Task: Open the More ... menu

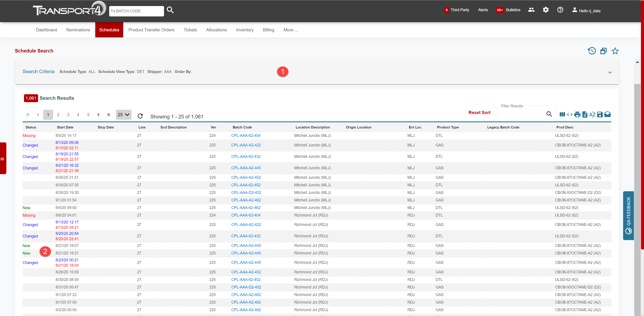Action: pyautogui.click(x=290, y=30)
